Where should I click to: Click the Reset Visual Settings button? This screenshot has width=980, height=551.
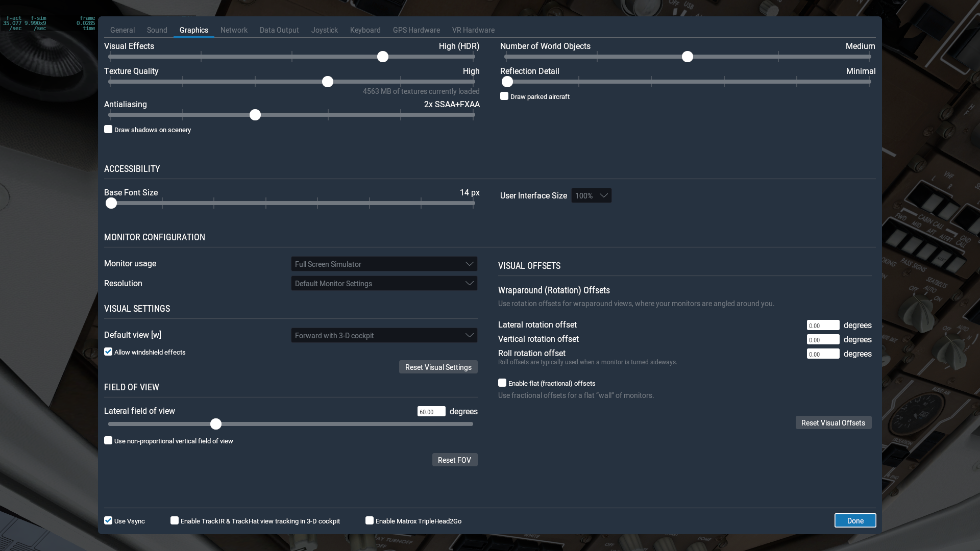(x=438, y=367)
